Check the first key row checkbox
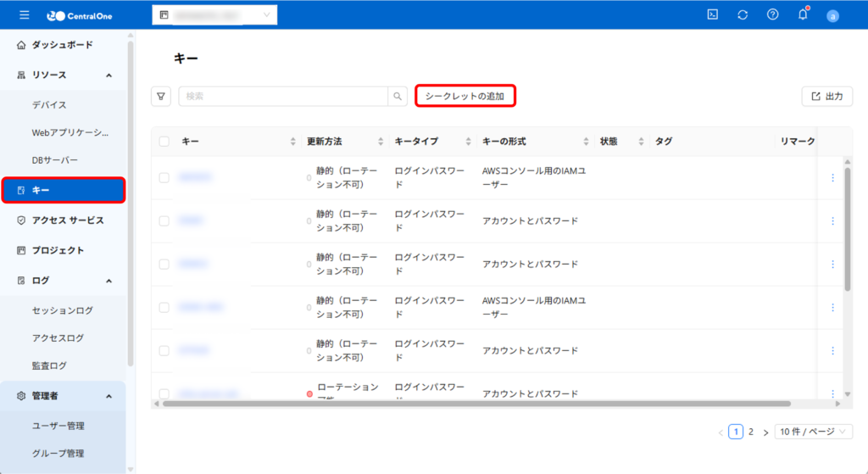Viewport: 868px width, 474px height. tap(164, 178)
